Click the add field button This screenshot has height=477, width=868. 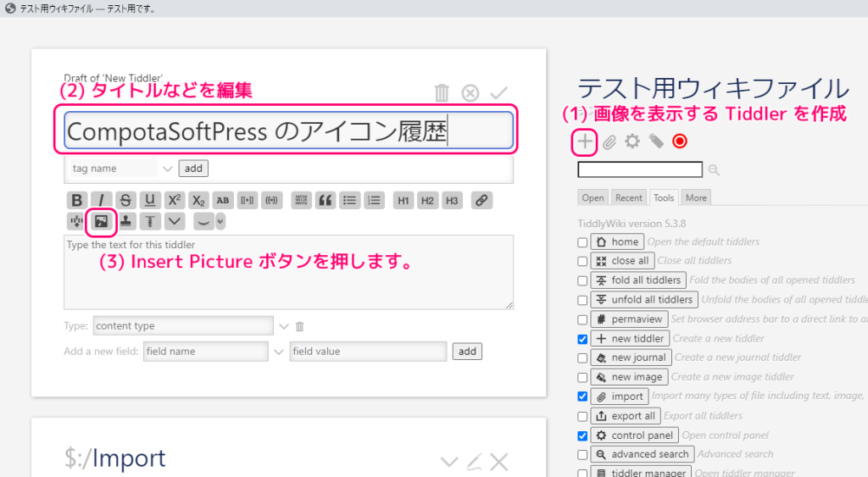[x=467, y=352]
